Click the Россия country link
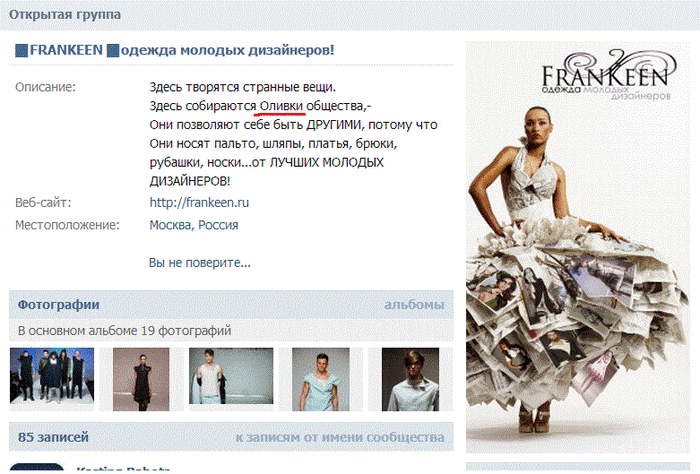700x474 pixels. tap(218, 225)
